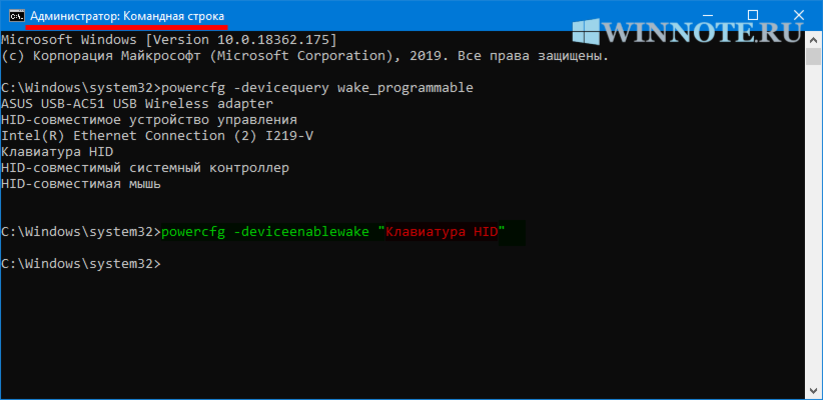Viewport: 823px width, 400px height.
Task: Select the 'HID-совместимая мышь' line
Action: point(81,184)
